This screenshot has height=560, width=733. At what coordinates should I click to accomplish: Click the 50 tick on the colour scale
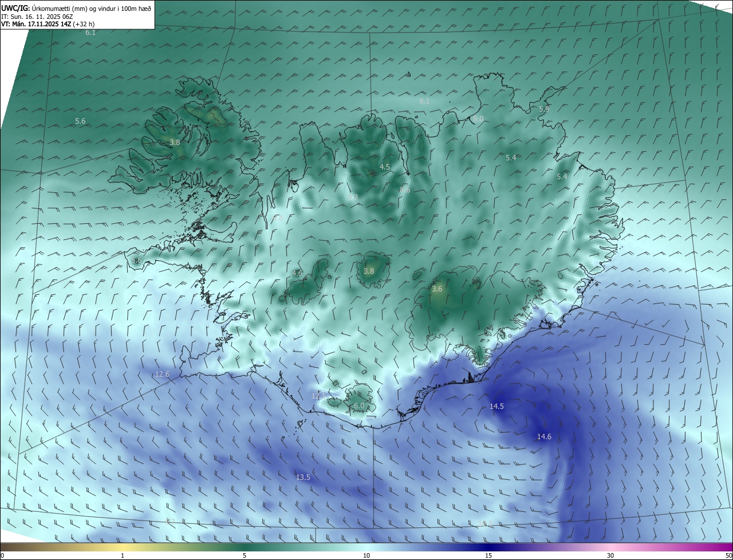(x=728, y=555)
